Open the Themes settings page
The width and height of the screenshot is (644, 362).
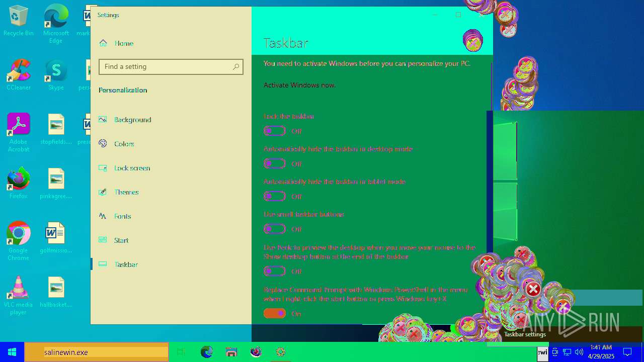tap(171, 192)
